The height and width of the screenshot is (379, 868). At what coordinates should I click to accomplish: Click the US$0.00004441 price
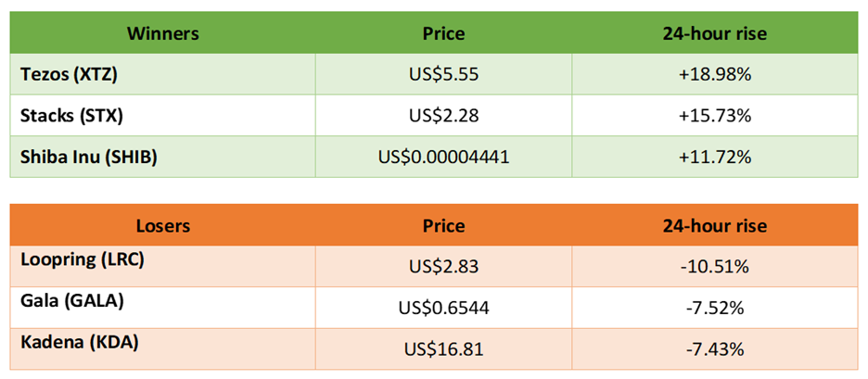[x=443, y=158]
